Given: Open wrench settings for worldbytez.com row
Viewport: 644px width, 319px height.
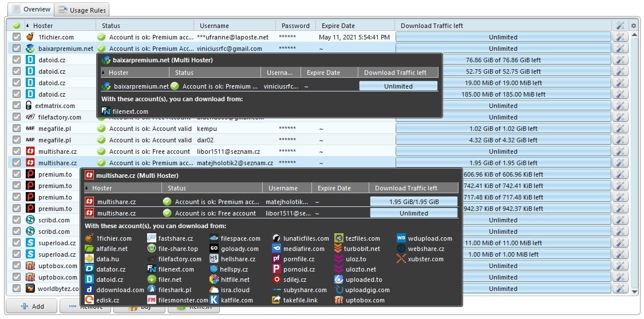Looking at the screenshot, I should click(620, 289).
